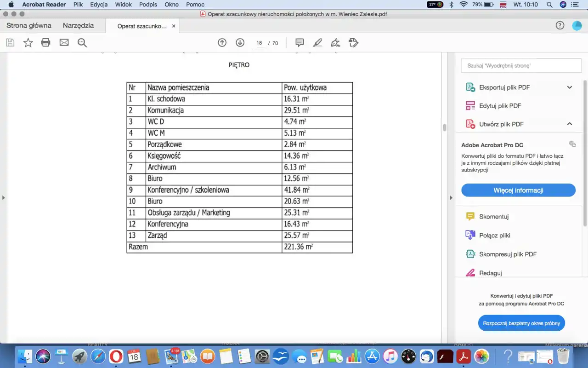Add a comment with speech bubble icon
Viewport: 588px width, 368px height.
coord(300,43)
